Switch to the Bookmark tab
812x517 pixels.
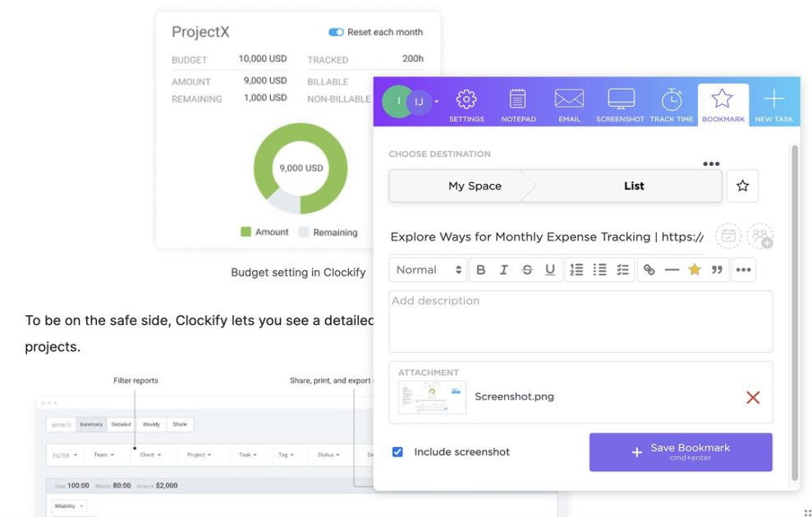click(x=723, y=105)
